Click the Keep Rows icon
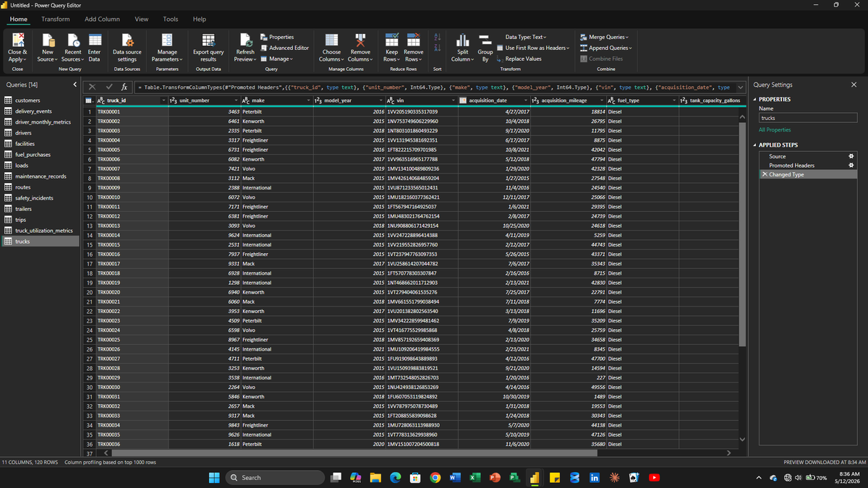The height and width of the screenshot is (488, 868). click(x=391, y=40)
